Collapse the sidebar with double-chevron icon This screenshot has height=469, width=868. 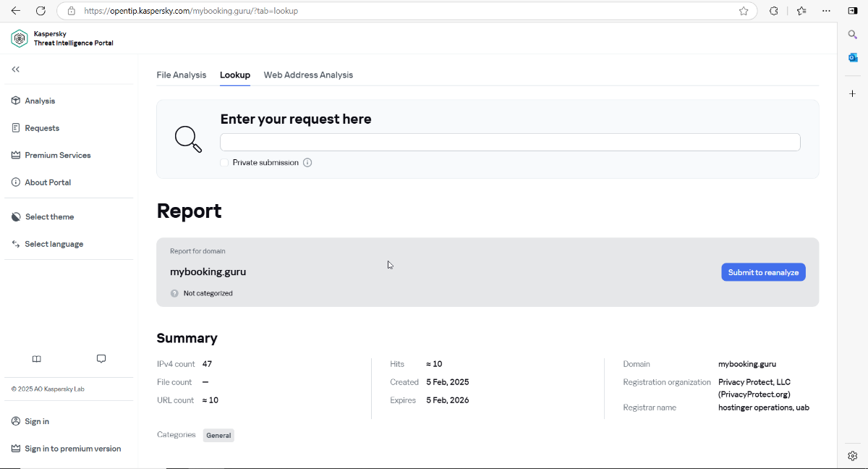click(x=16, y=69)
